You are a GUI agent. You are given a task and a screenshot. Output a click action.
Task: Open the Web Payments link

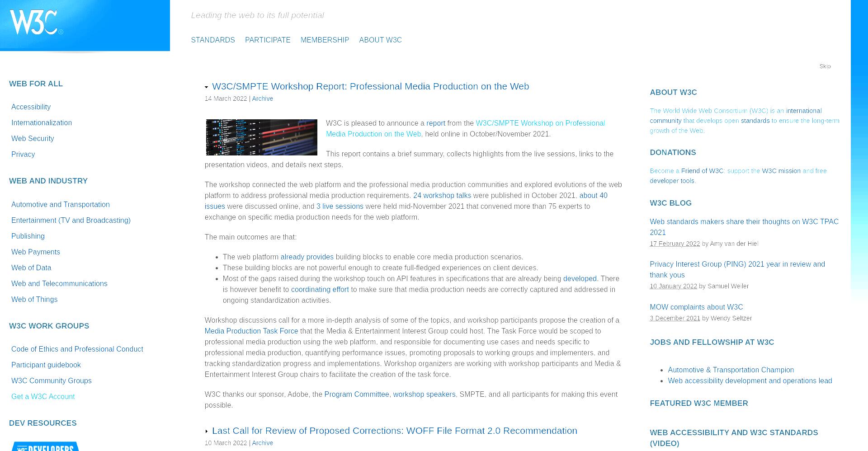36,252
